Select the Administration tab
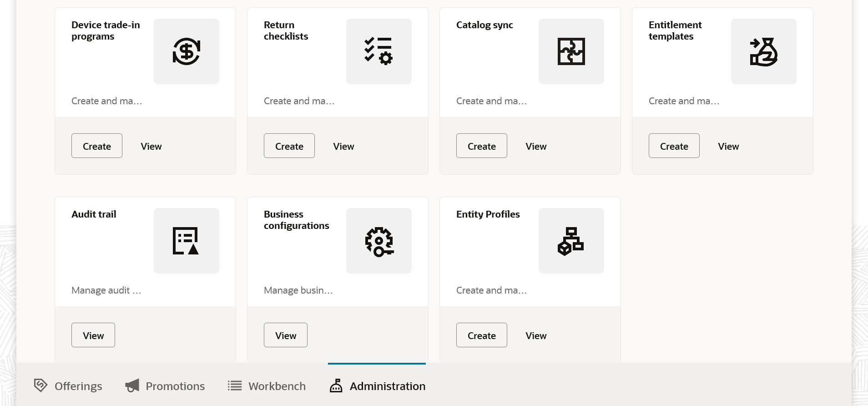 coord(378,386)
